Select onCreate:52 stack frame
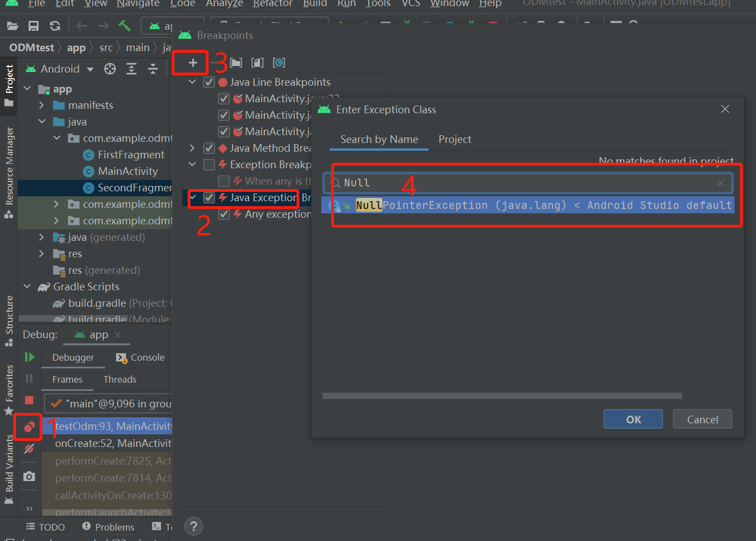The height and width of the screenshot is (541, 756). (107, 443)
